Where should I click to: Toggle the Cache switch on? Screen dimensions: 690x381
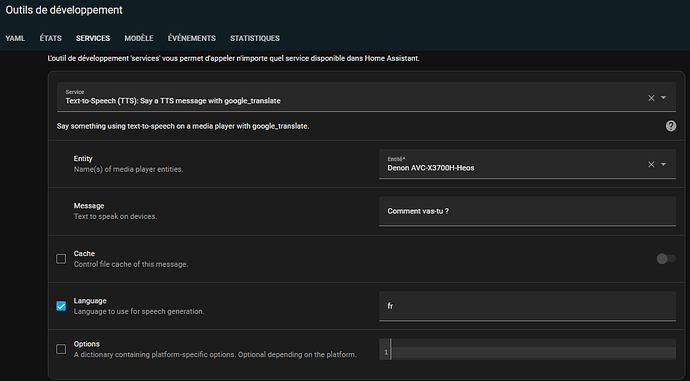point(666,259)
